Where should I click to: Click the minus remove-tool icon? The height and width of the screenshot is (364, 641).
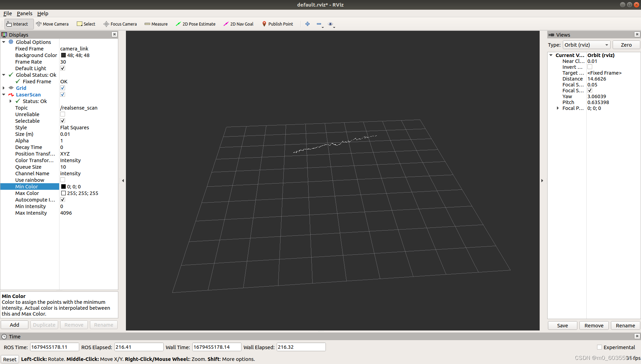319,24
